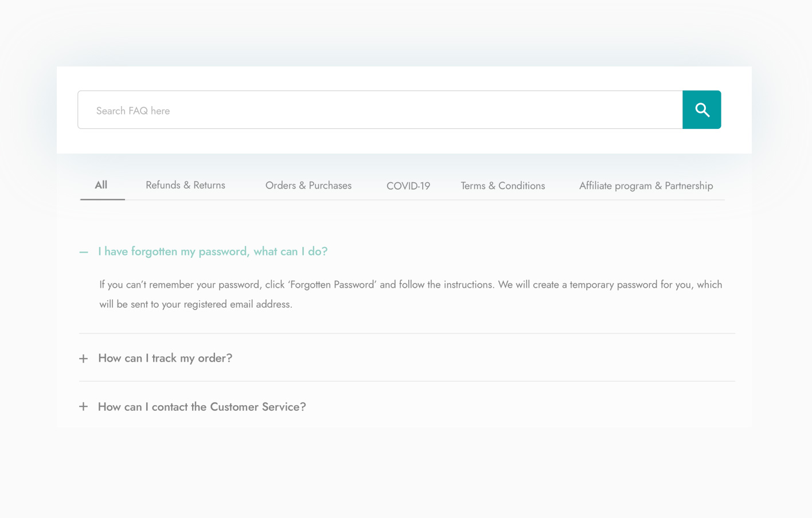
Task: Click 'follow the instructions' in the password answer
Action: tap(446, 285)
